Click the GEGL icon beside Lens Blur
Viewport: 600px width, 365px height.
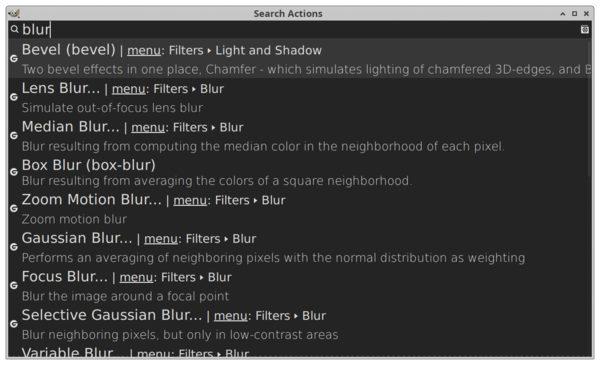[x=14, y=97]
